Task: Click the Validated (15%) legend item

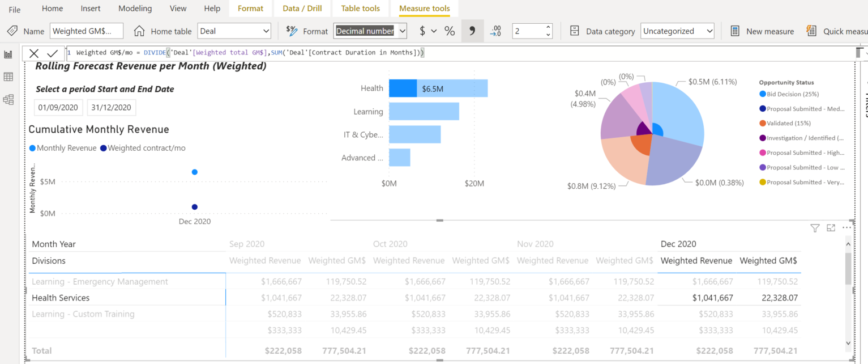Action: tap(785, 123)
